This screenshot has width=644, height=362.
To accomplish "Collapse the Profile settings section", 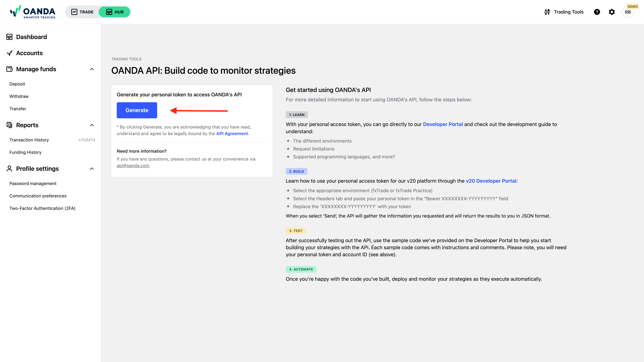I will point(92,169).
